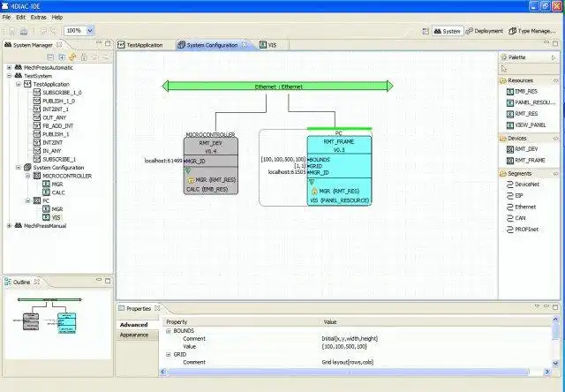The image size is (565, 392).
Task: Select IN_ANY in the system tree
Action: point(52,151)
